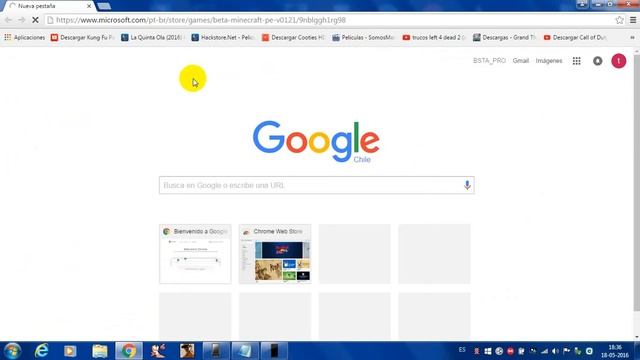Viewport: 640px width, 360px height.
Task: Open the Windows Start menu
Action: point(12,351)
